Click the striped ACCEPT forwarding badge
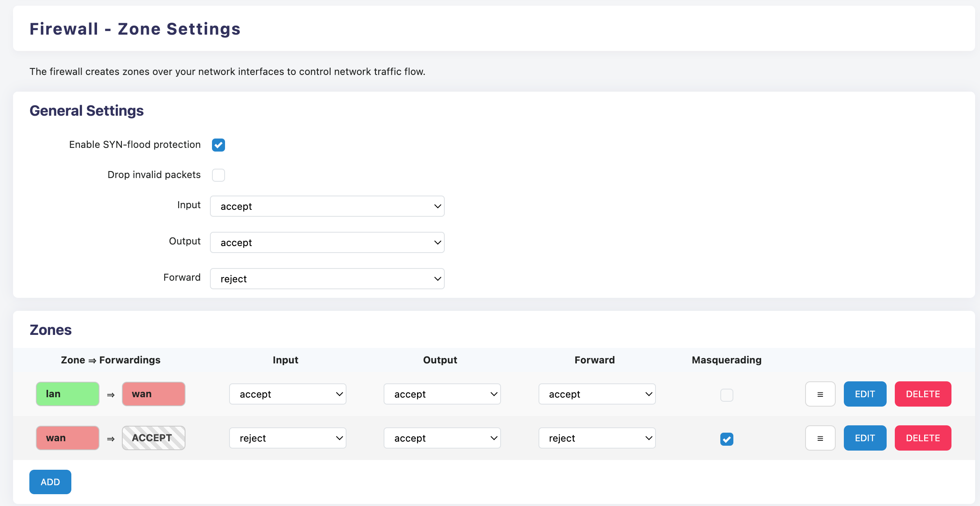The width and height of the screenshot is (980, 506). (153, 438)
